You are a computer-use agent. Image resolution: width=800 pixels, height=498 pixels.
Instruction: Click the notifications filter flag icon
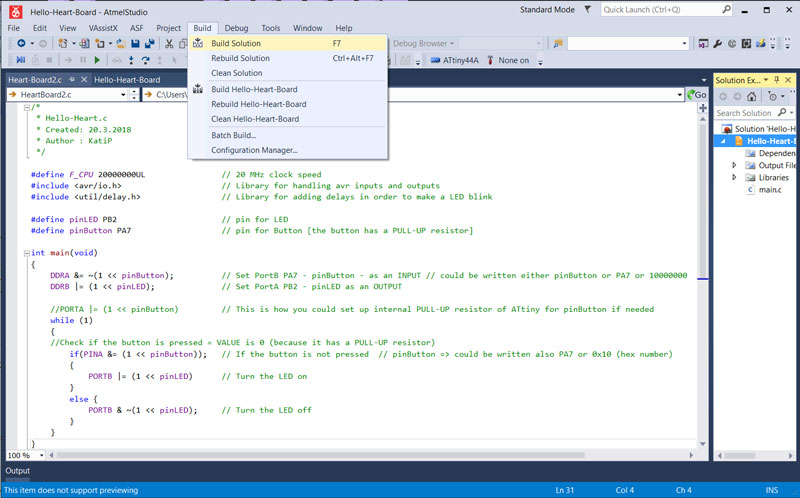tap(588, 9)
